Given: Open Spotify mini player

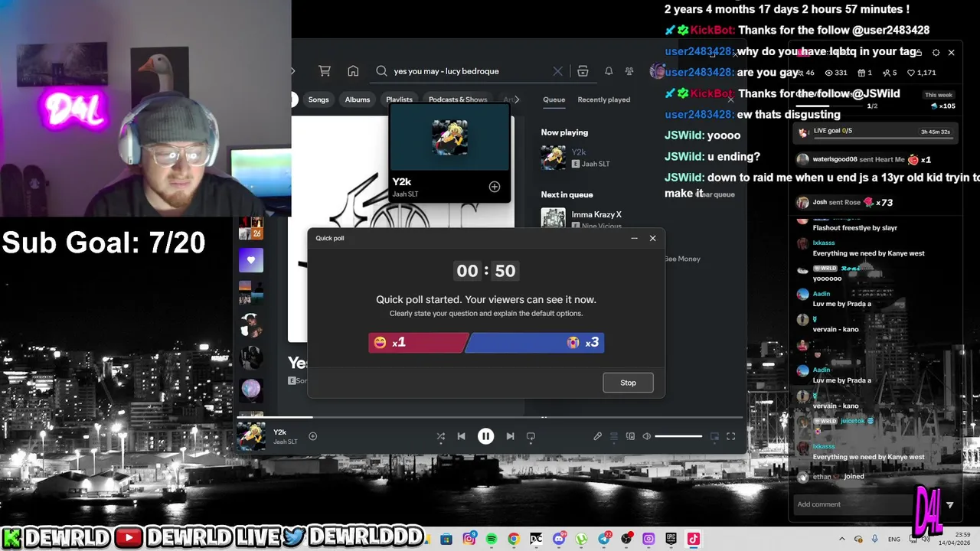Looking at the screenshot, I should (x=714, y=436).
